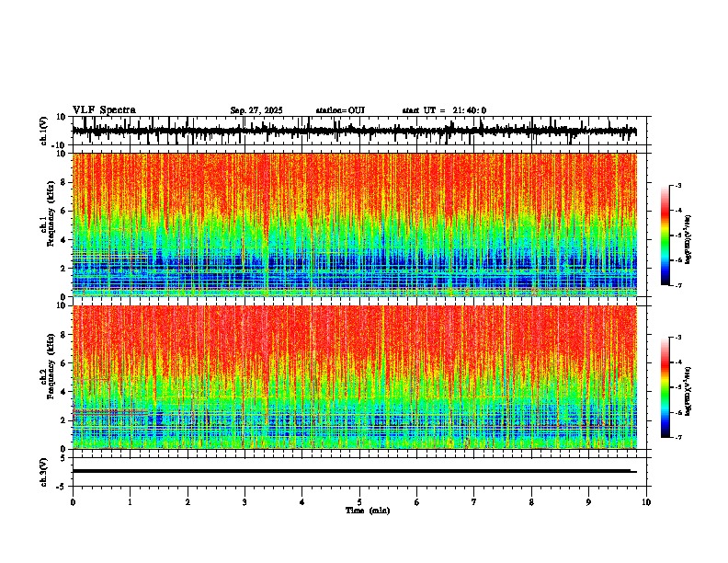Click the "-7" tick on ch.2 colorbar
The height and width of the screenshot is (563, 728).
tap(677, 437)
